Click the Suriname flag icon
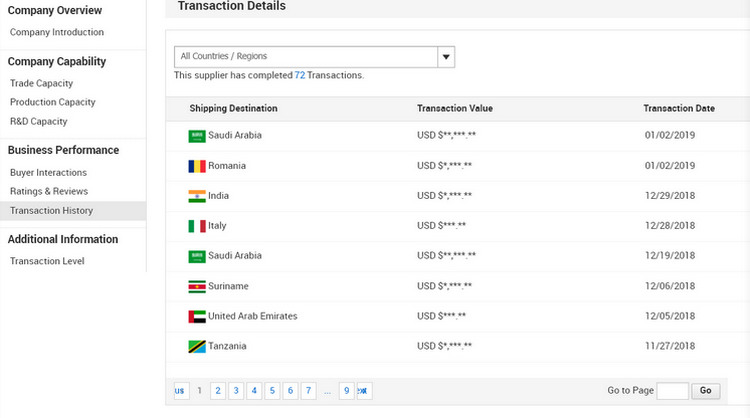750x418 pixels. [196, 286]
